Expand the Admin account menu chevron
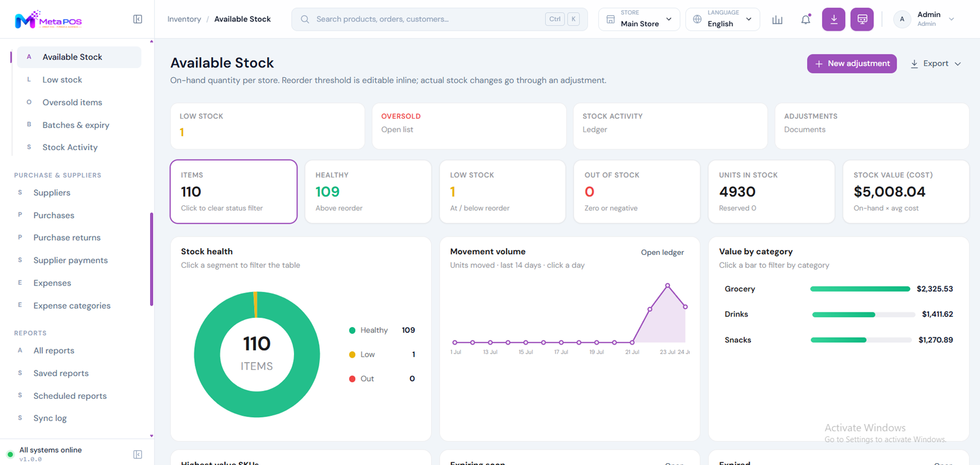 point(951,20)
